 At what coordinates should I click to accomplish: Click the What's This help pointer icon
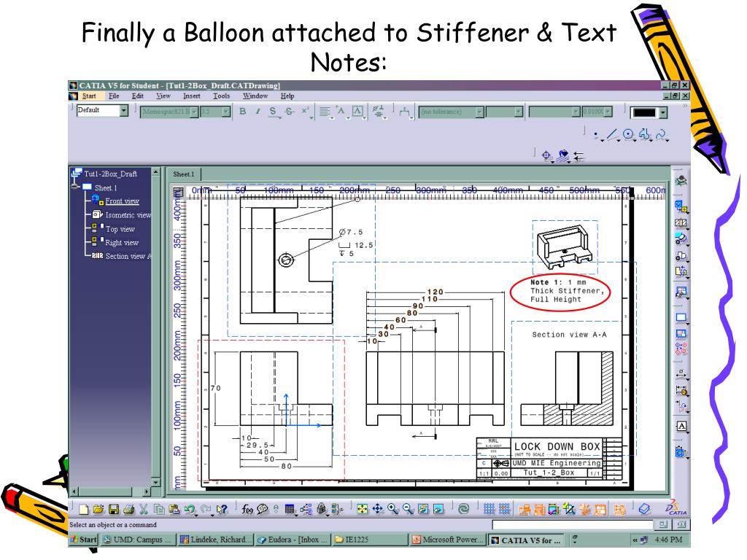[x=222, y=509]
